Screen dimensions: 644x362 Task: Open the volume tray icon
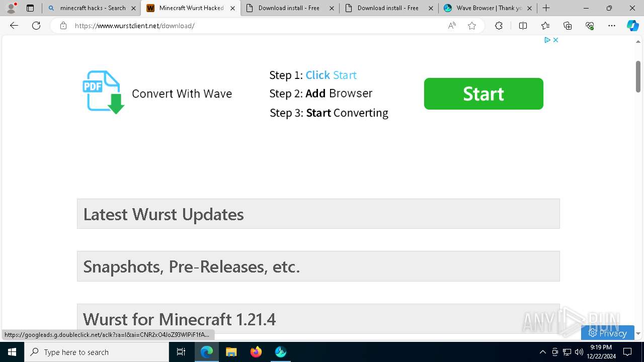(579, 352)
